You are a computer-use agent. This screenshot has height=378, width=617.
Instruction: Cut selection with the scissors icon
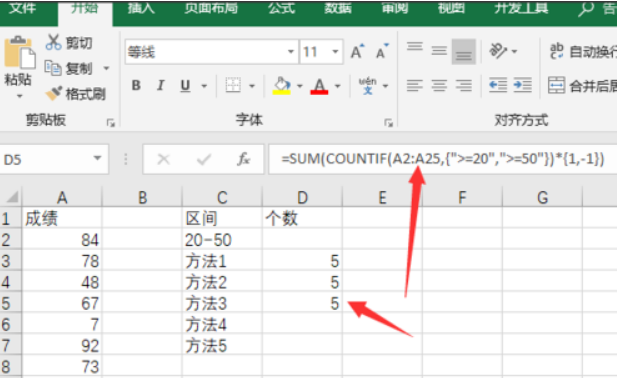(x=53, y=42)
